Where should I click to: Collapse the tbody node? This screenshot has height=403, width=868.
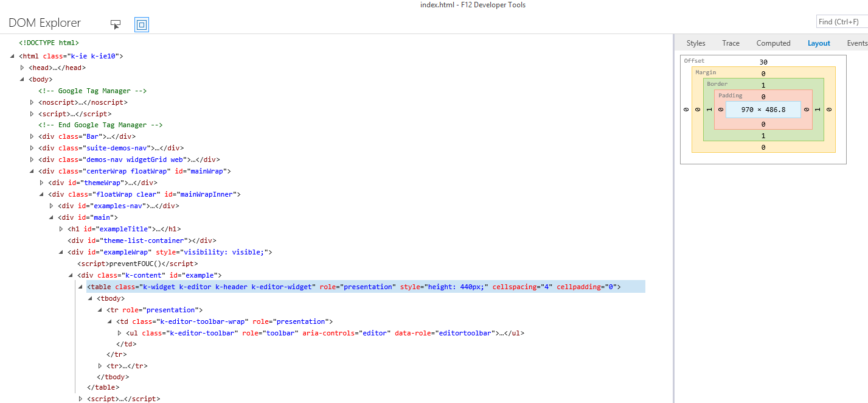pyautogui.click(x=91, y=298)
